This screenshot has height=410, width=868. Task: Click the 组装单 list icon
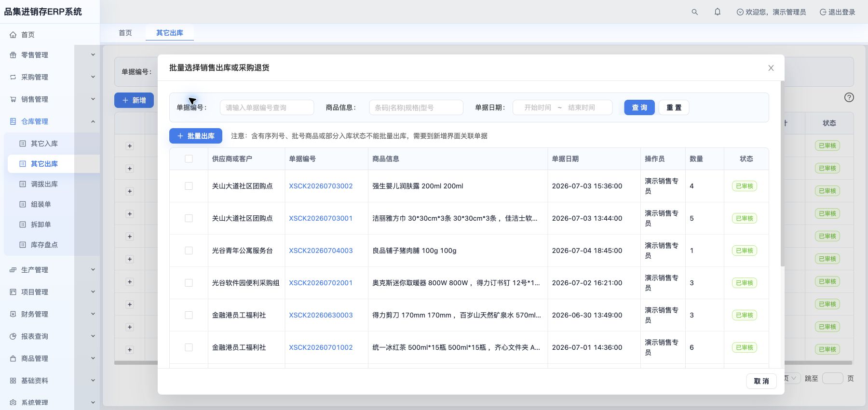(23, 204)
